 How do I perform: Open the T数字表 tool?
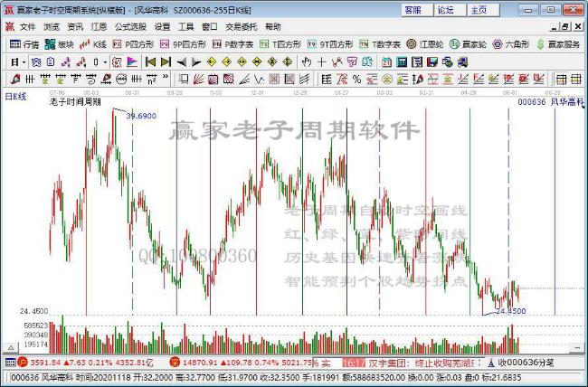coord(380,44)
